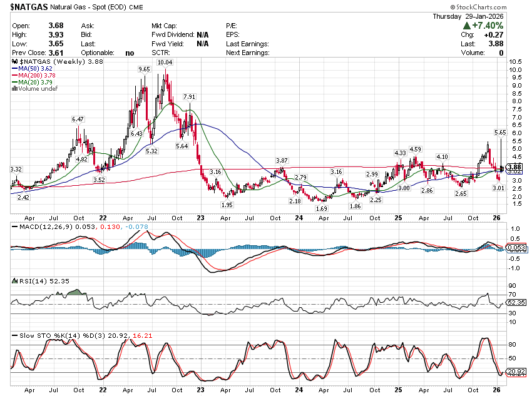The image size is (532, 396).
Task: Click the 3.88 last price axis tag
Action: pyautogui.click(x=514, y=167)
